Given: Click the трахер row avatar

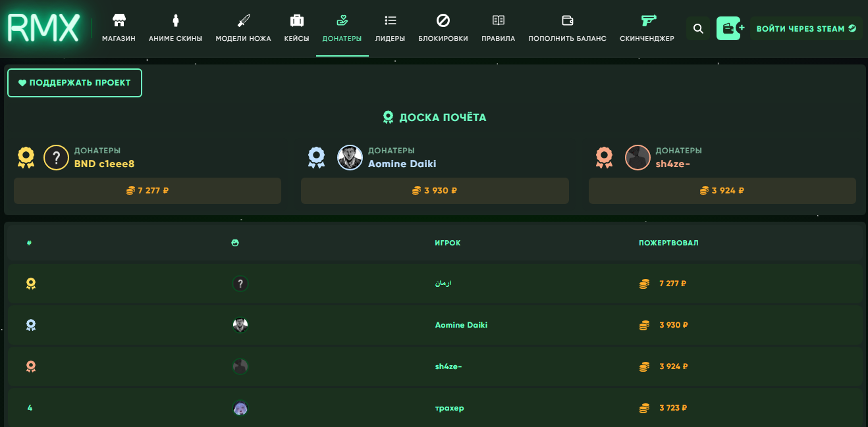Looking at the screenshot, I should 240,408.
